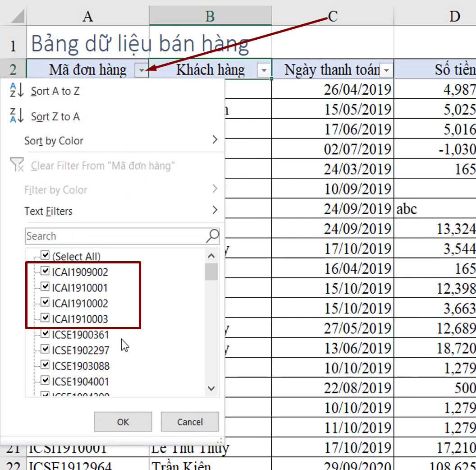Viewport: 476px width, 470px height.
Task: Uncheck ICAI1910001 in the filter list
Action: [45, 286]
